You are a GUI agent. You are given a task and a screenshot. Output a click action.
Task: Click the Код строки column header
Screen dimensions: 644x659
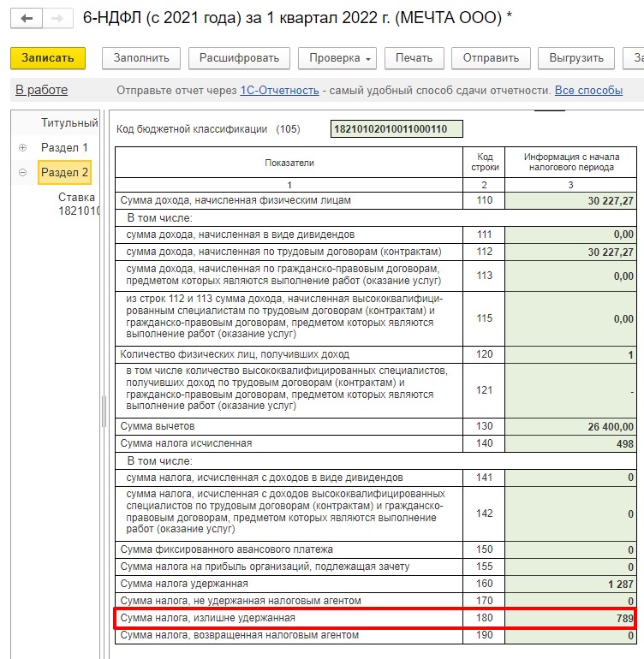484,163
